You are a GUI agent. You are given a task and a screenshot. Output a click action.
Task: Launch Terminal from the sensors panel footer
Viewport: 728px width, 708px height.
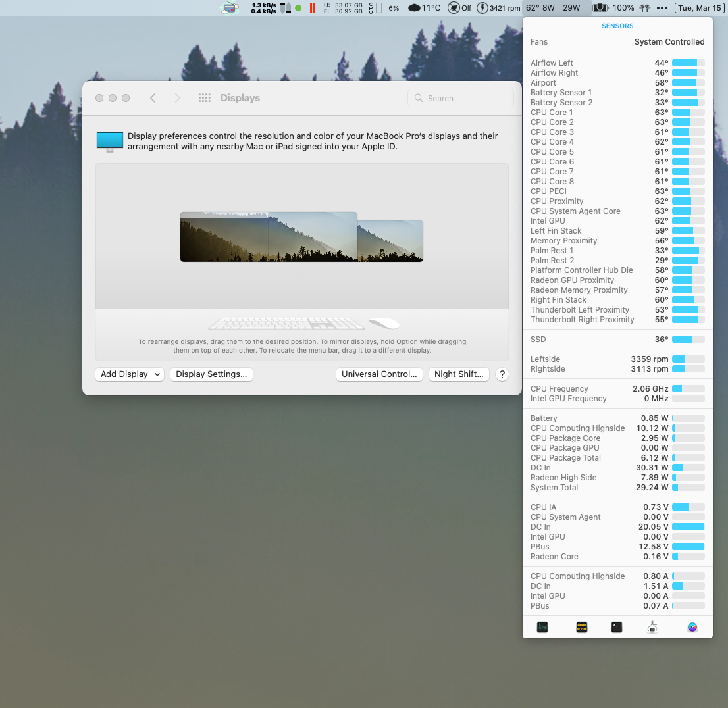click(617, 627)
